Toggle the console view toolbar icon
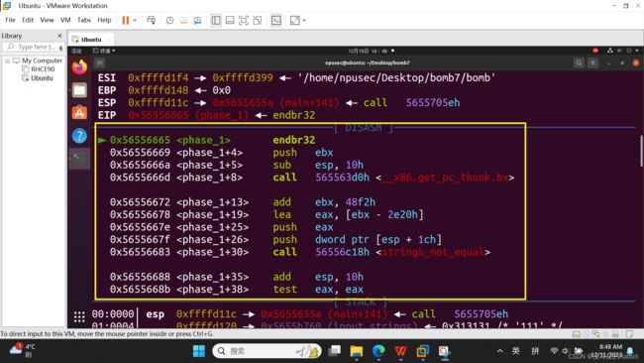The image size is (644, 363). click(x=276, y=20)
